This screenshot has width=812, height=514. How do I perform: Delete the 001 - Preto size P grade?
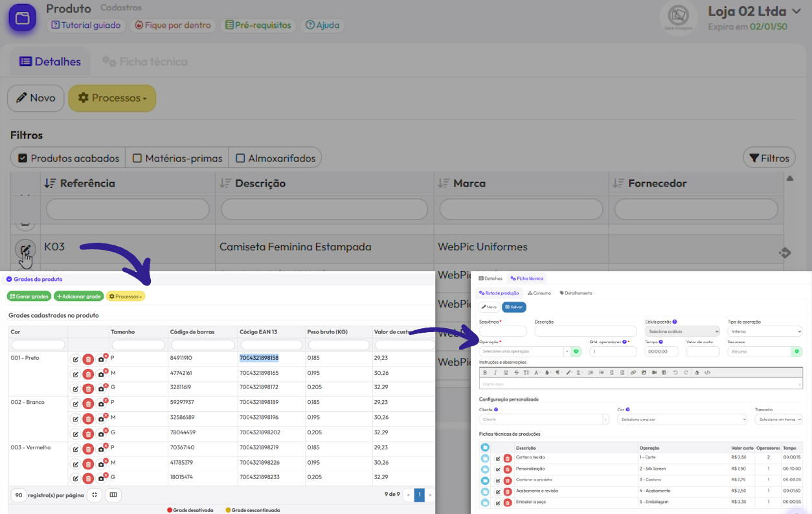point(88,359)
